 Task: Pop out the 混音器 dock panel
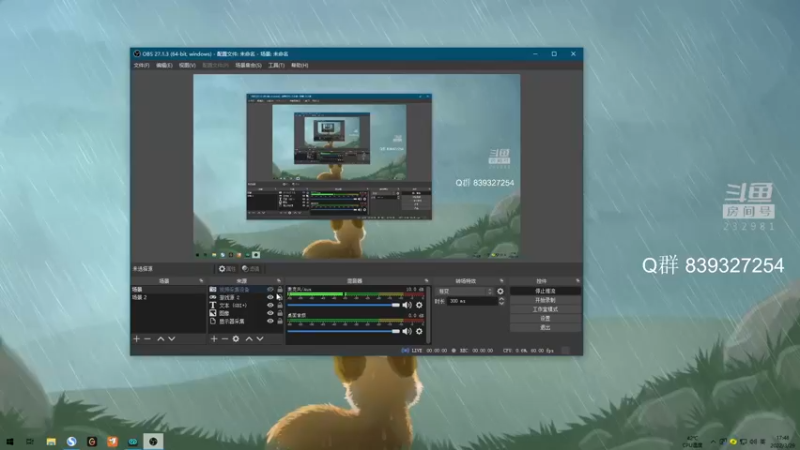427,281
